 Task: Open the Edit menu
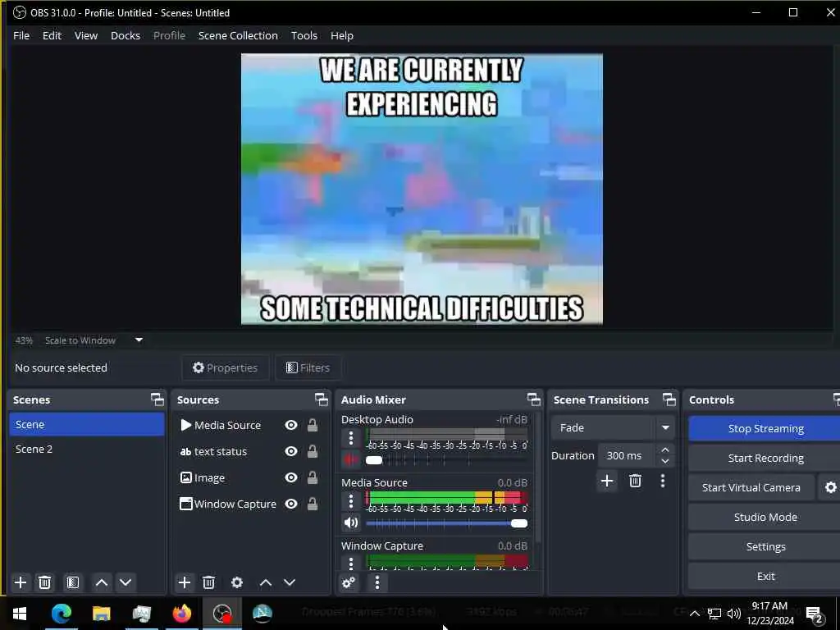pyautogui.click(x=52, y=35)
